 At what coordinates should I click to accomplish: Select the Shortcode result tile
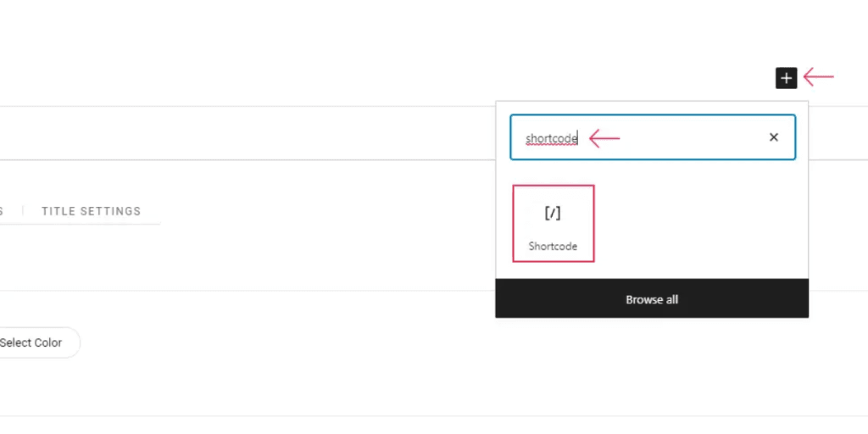pos(553,224)
